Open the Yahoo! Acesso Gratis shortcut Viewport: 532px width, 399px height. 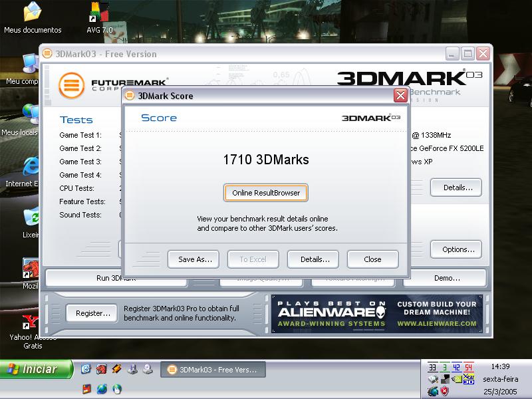point(33,332)
